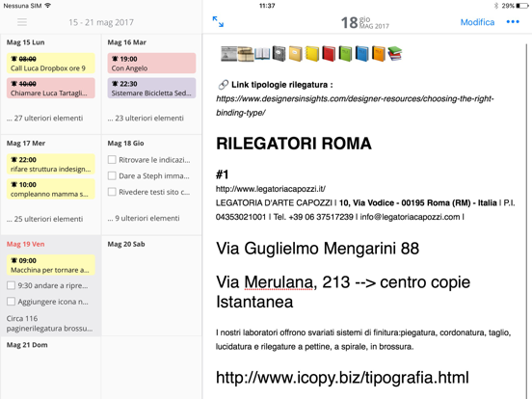
Task: Open the designersinsights.com binding type link
Action: [x=355, y=105]
